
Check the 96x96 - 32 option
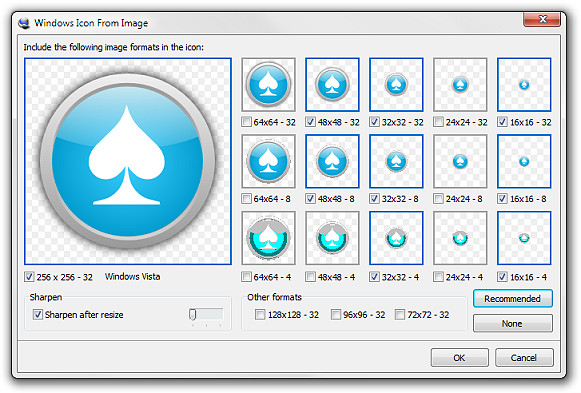click(x=335, y=315)
